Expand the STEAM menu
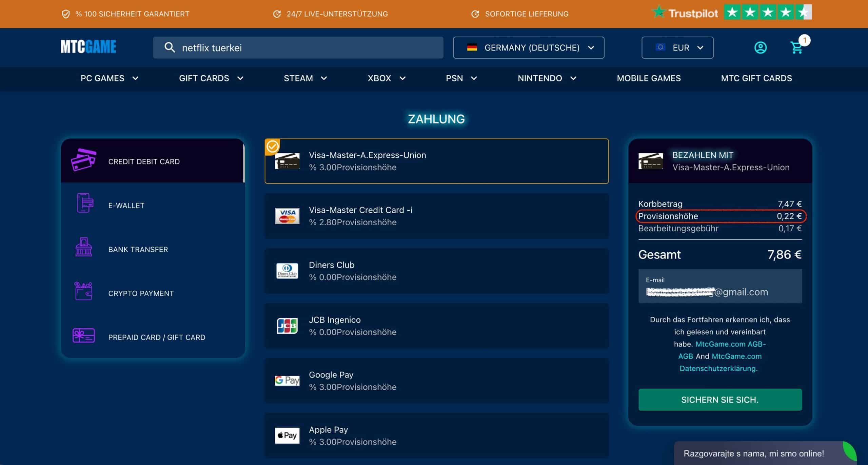This screenshot has height=465, width=868. (x=305, y=78)
